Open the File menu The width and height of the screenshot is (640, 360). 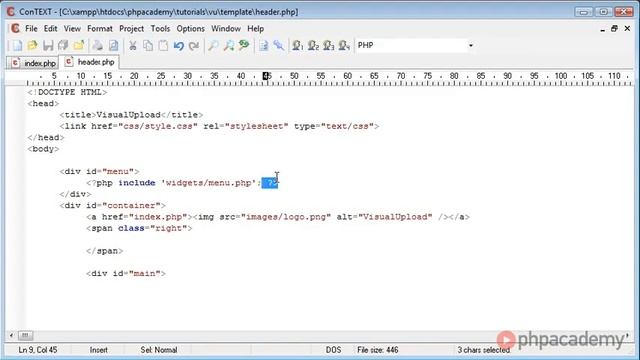[x=31, y=29]
